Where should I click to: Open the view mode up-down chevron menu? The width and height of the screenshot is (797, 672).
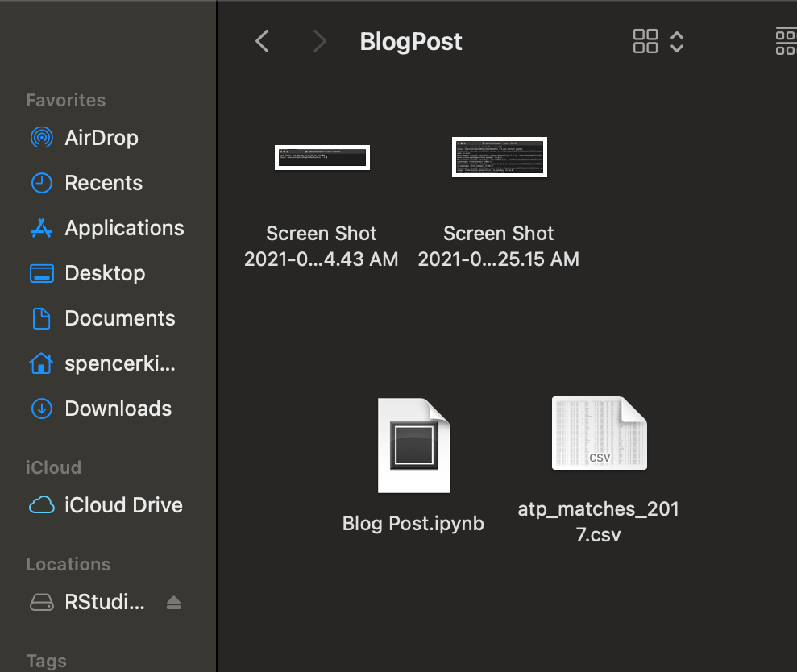tap(677, 42)
